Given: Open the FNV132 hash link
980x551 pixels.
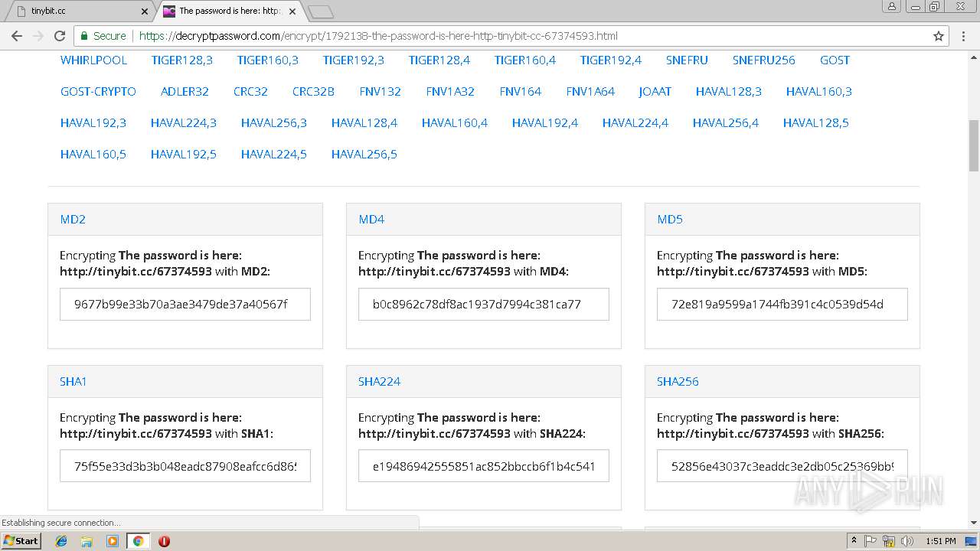Looking at the screenshot, I should [x=380, y=91].
